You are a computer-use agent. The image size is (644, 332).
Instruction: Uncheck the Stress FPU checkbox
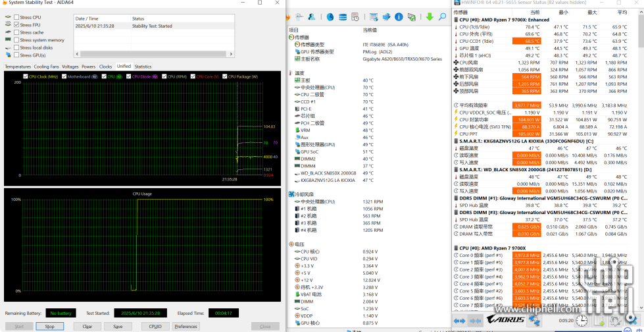(16, 24)
